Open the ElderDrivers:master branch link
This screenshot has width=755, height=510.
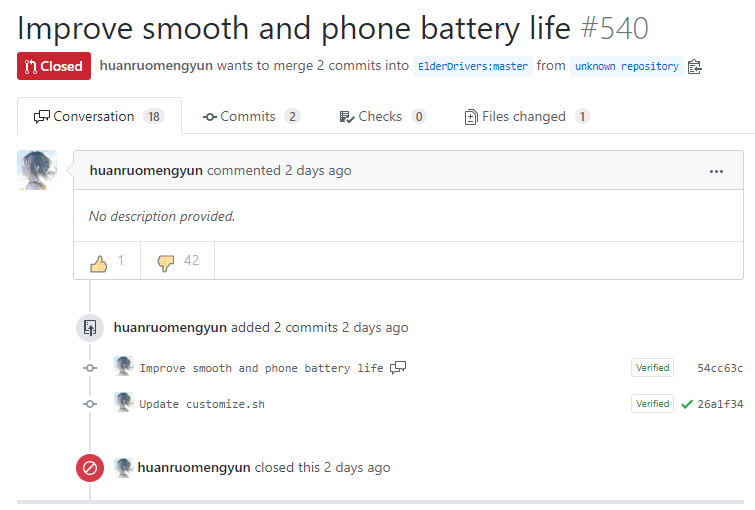pos(473,66)
